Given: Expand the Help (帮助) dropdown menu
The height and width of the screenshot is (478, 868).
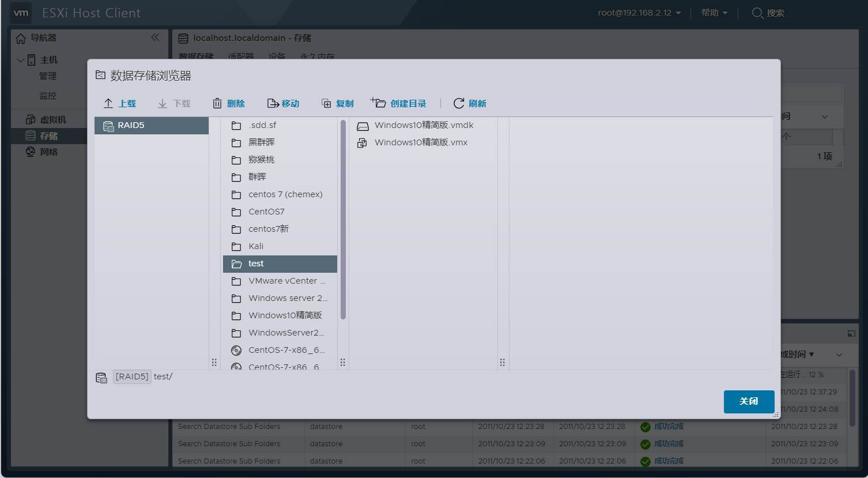Looking at the screenshot, I should click(x=714, y=13).
